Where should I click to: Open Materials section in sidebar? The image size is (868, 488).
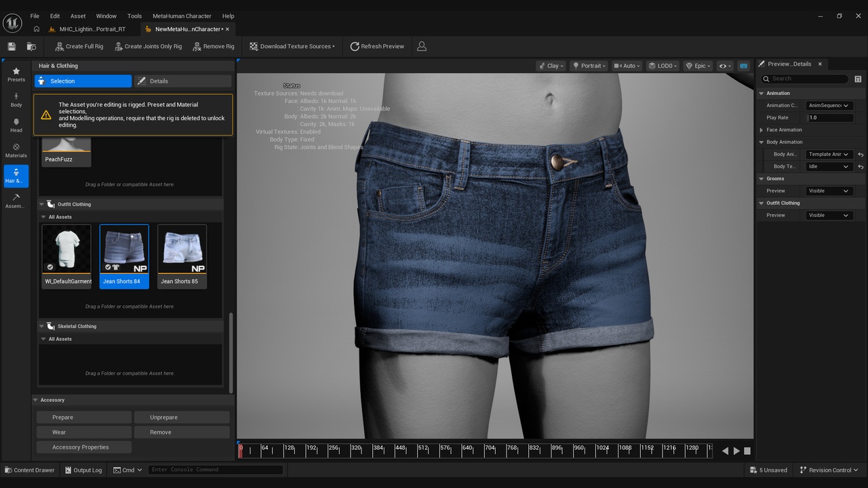coord(16,150)
